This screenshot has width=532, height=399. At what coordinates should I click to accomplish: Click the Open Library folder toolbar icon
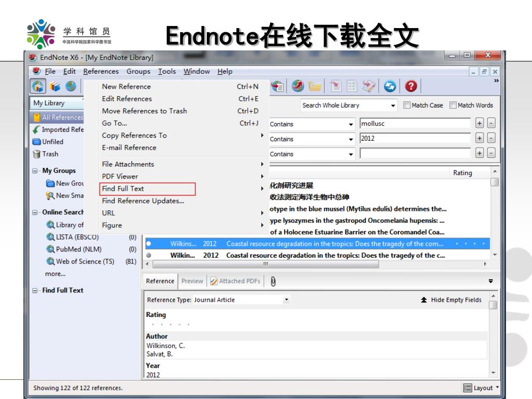point(314,86)
